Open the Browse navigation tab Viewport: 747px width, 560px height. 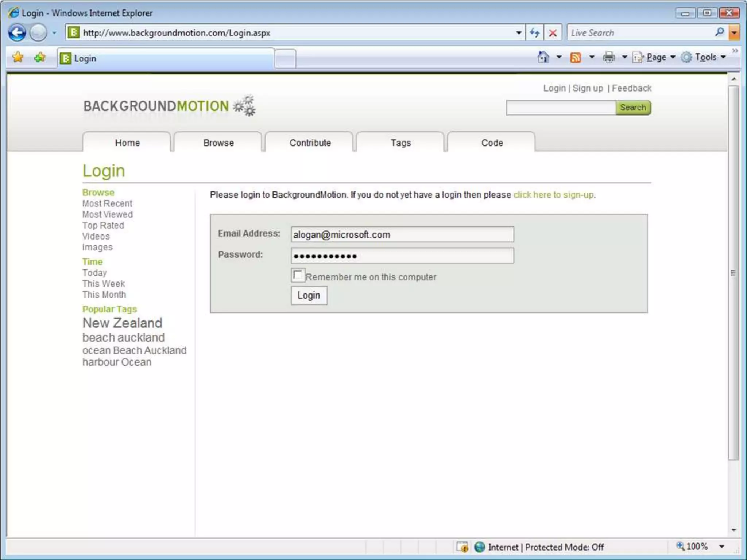tap(218, 143)
